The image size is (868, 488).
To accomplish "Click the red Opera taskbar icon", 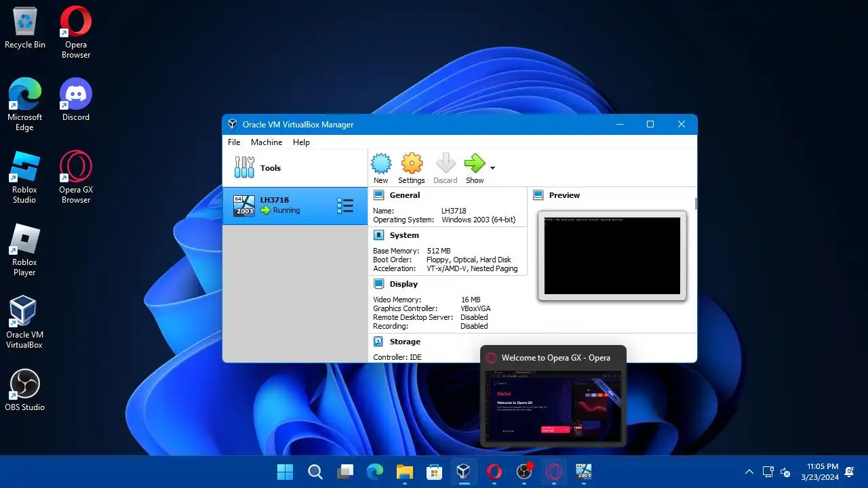I will pos(494,472).
